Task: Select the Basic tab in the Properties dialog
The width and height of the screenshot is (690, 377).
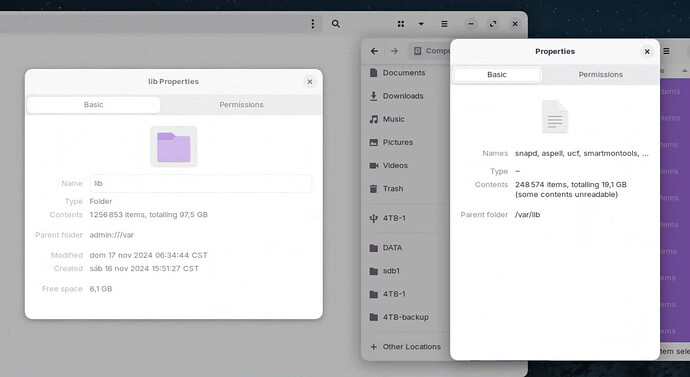Action: (x=497, y=75)
